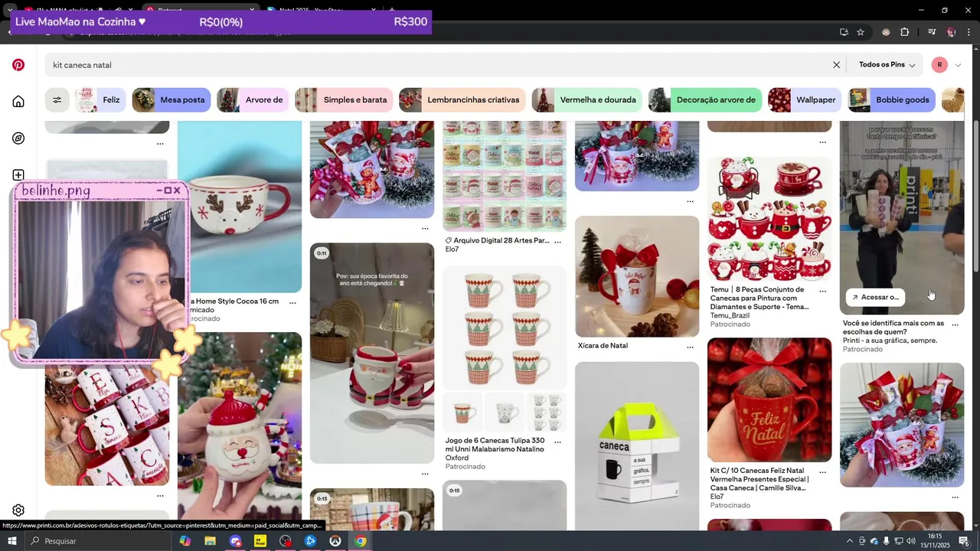Select the Arvore de suggestion chip
Screen dimensions: 980x551
[253, 100]
